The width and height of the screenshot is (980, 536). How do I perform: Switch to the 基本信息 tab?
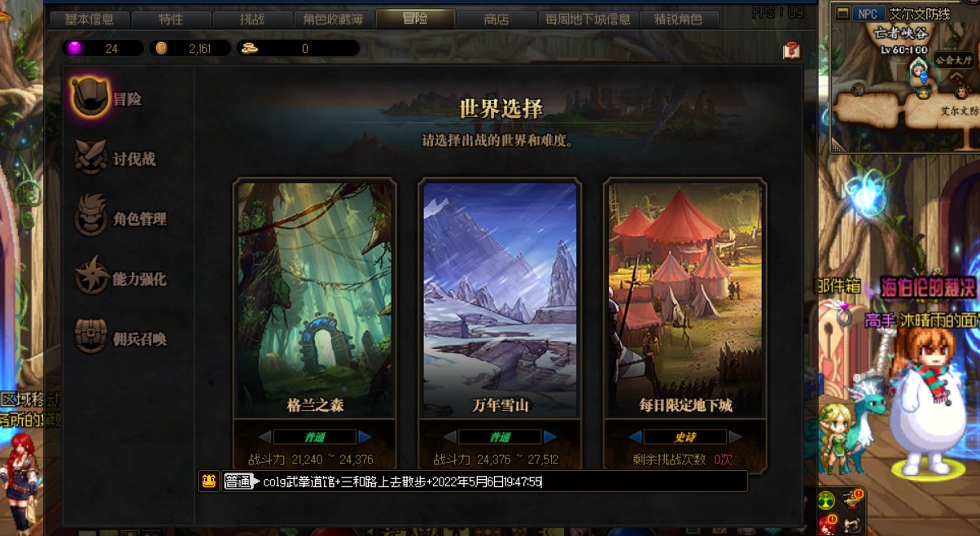pos(90,20)
